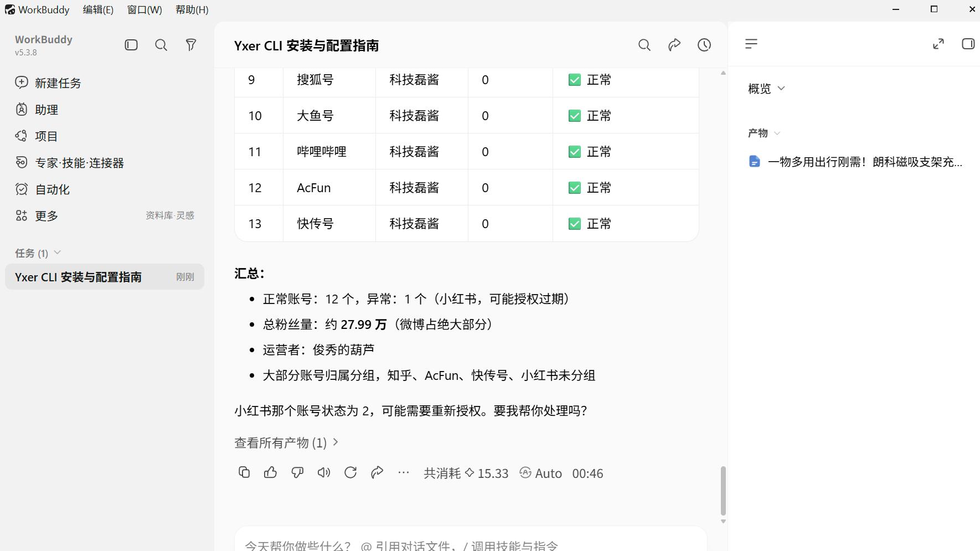This screenshot has height=551, width=980.
Task: Open the 窗口(W) menu
Action: coord(145,9)
